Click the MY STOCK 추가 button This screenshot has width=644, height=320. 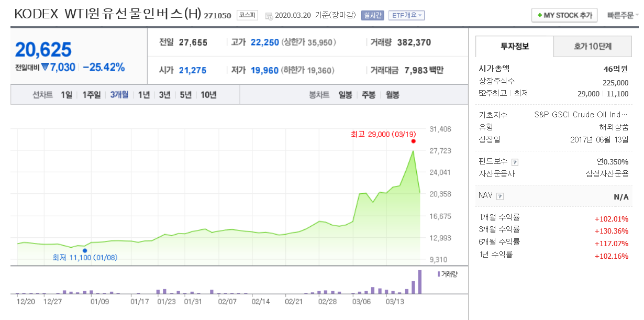pyautogui.click(x=564, y=15)
